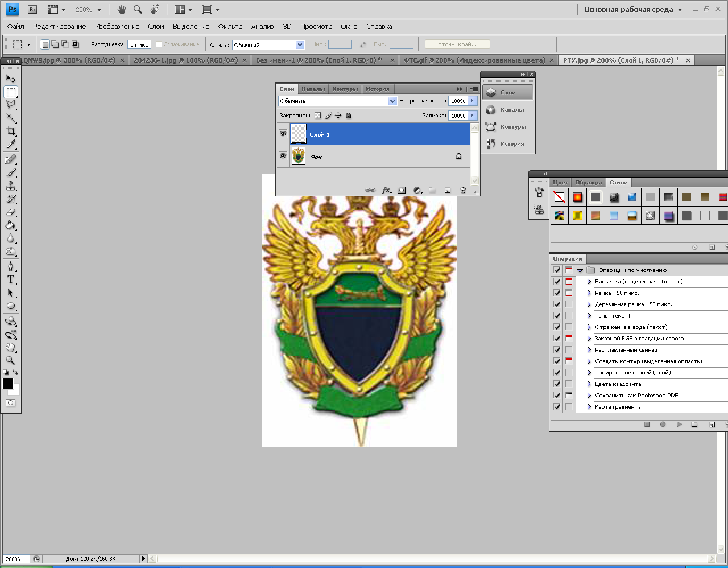Open the Заливка slider arrow

[x=472, y=116]
